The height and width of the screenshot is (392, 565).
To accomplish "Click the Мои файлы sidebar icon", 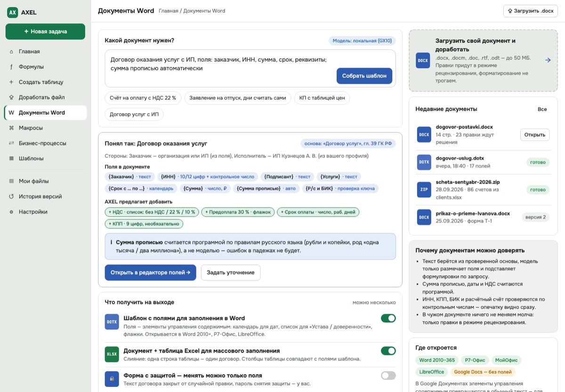I will coord(11,181).
